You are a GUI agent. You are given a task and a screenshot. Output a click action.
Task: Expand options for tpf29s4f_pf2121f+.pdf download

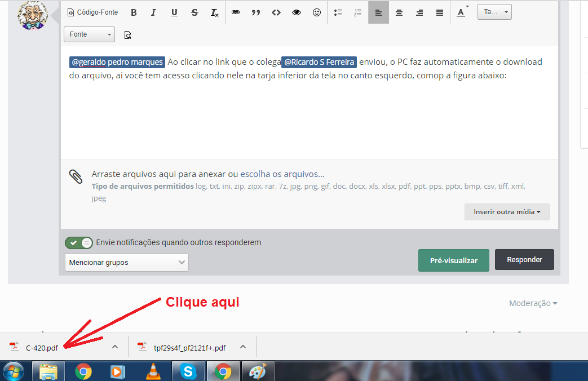[x=243, y=347]
